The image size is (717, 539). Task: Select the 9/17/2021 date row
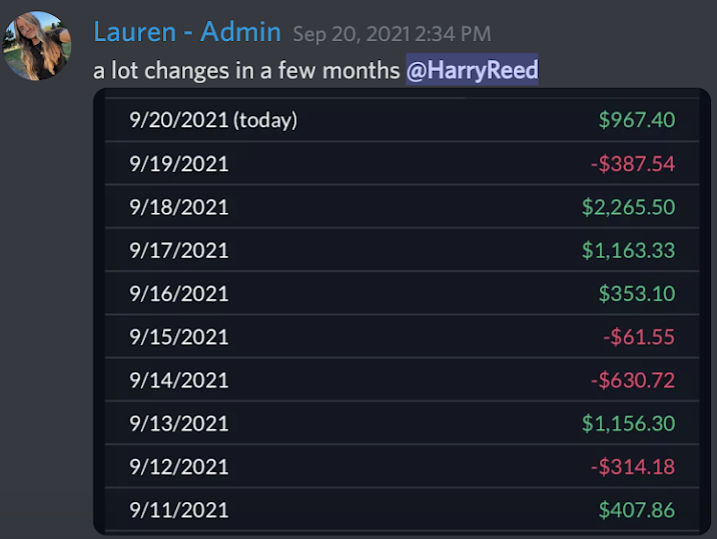179,250
